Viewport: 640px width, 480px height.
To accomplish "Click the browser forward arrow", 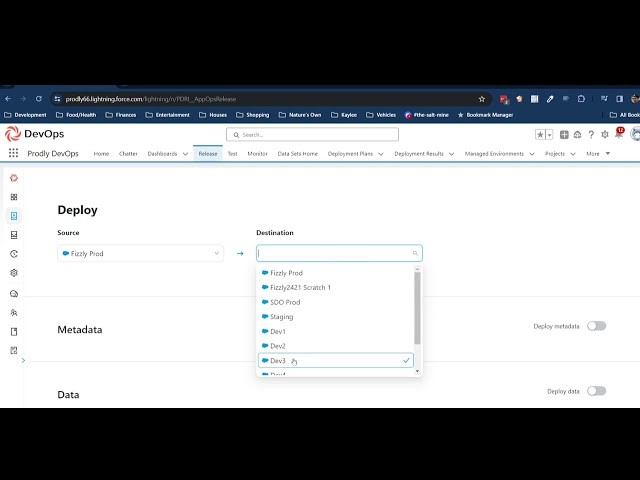I will click(23, 99).
